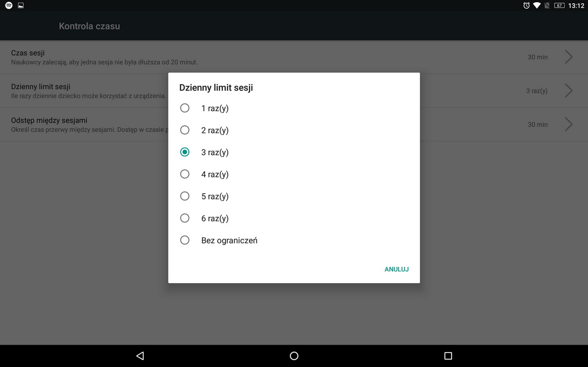This screenshot has width=588, height=367.
Task: Expand Odstęp między sesjami chevron
Action: click(568, 124)
